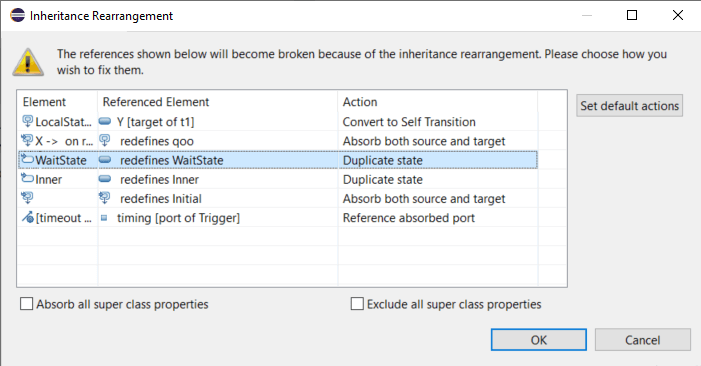Screen dimensions: 701x366
Task: Open action cell for redefines Initial row
Action: pyautogui.click(x=438, y=198)
